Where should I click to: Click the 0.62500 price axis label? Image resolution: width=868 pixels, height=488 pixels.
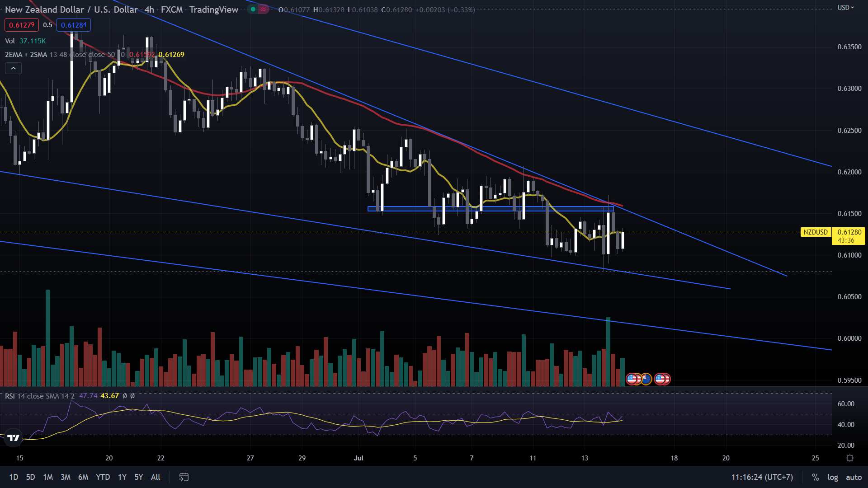point(849,131)
